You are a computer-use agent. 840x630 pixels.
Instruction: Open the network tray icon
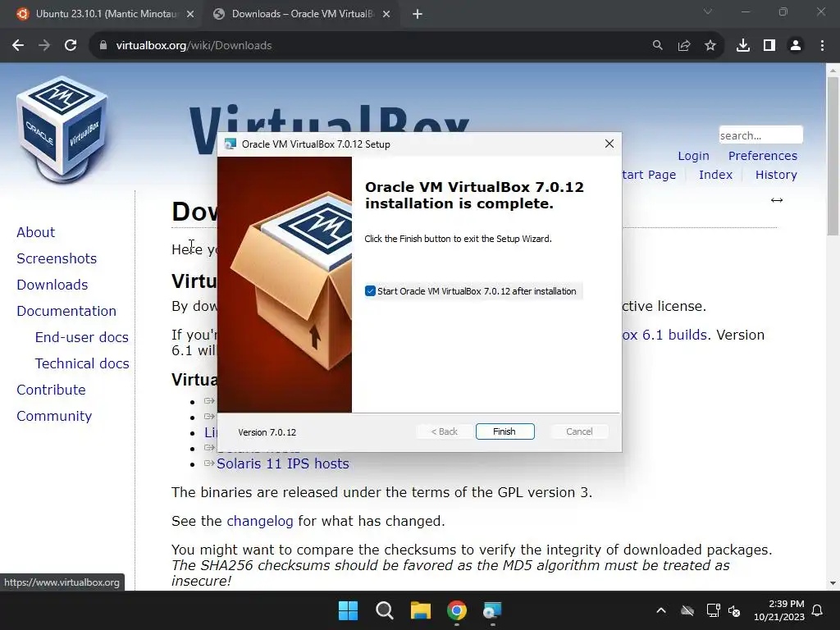pos(713,610)
